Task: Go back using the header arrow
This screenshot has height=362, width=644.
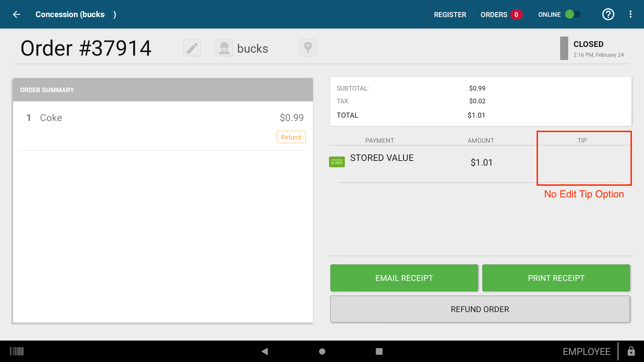Action: tap(16, 14)
